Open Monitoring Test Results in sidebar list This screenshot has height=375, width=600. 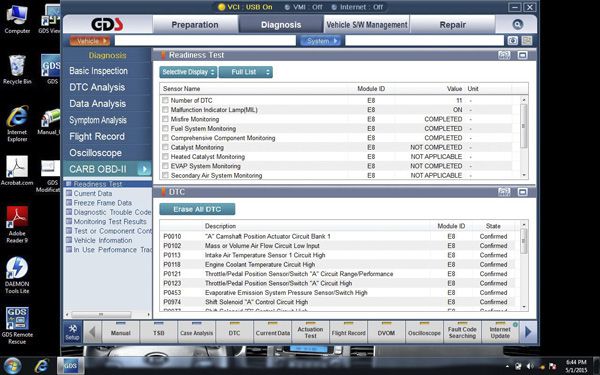click(x=110, y=222)
